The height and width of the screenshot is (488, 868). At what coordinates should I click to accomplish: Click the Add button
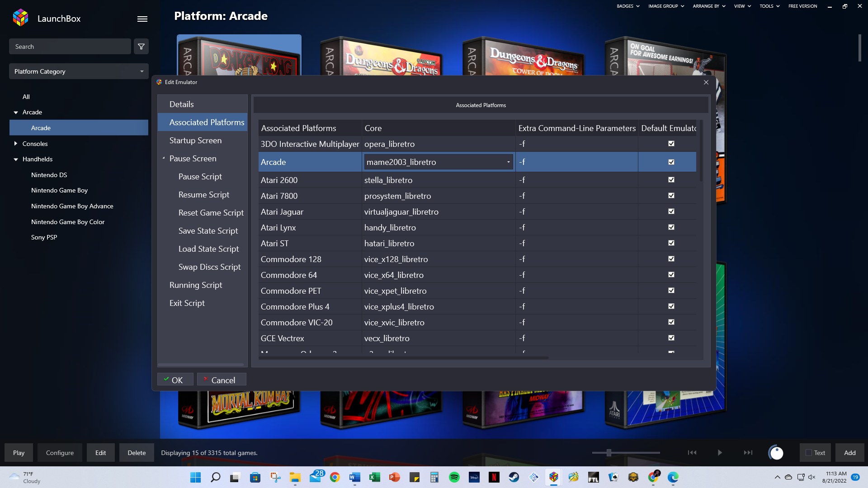pyautogui.click(x=850, y=453)
